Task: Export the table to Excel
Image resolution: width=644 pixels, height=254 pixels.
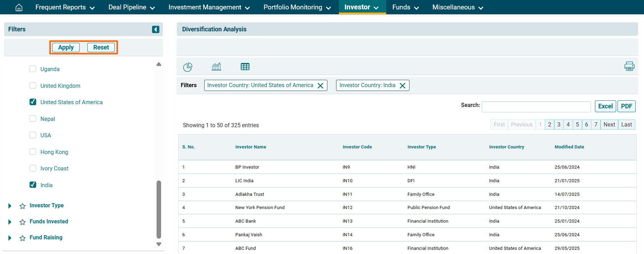Action: tap(605, 106)
